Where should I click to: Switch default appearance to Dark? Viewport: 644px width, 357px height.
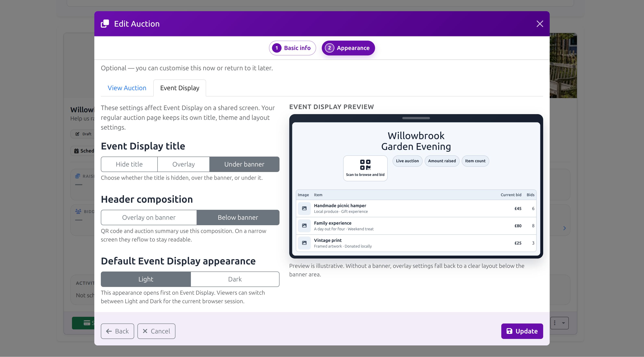(x=235, y=279)
